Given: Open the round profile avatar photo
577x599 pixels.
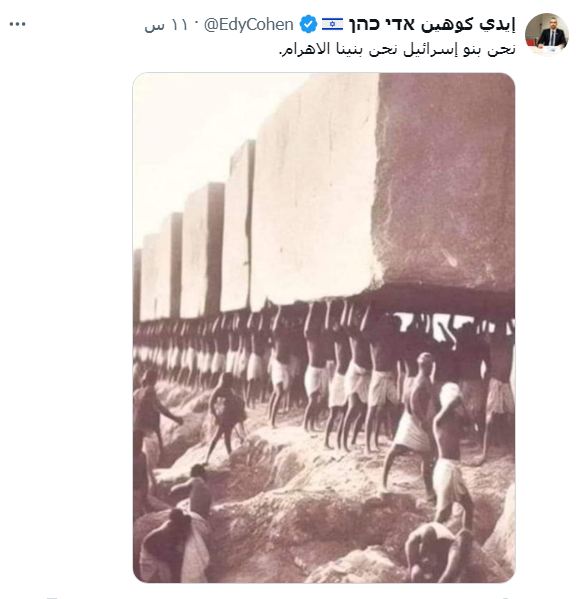Looking at the screenshot, I should coord(547,34).
